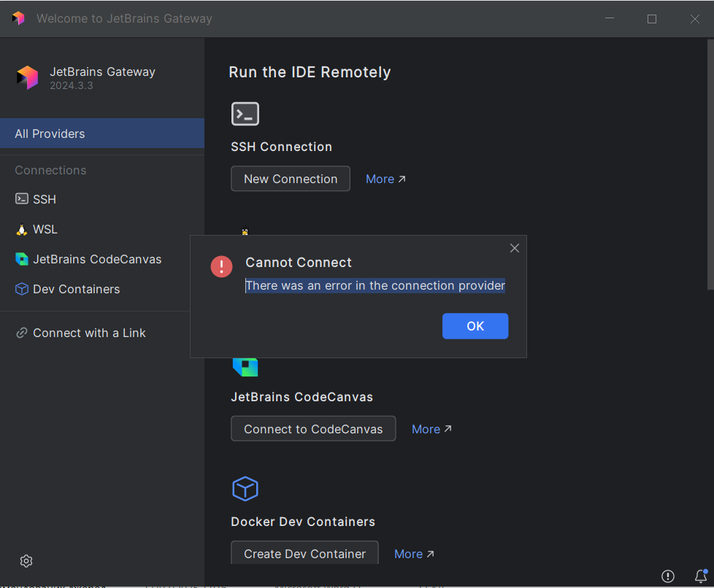Click the JetBrains Gateway logo in sidebar
Screen dimensions: 714x588
coord(27,78)
